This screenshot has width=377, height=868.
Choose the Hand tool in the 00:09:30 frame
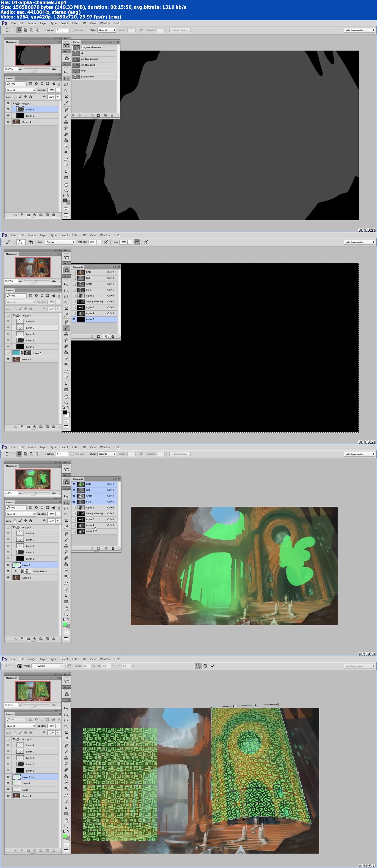pos(66,608)
